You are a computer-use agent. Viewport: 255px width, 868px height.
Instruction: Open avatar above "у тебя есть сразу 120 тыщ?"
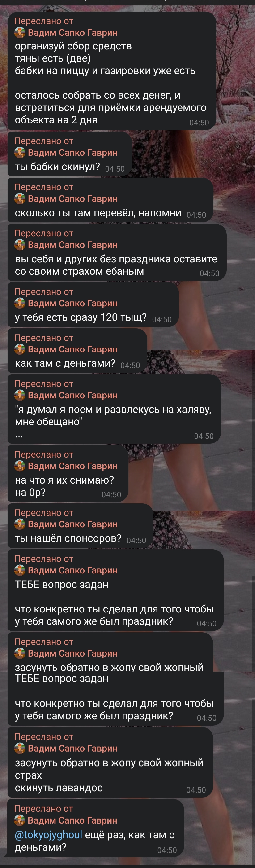[x=20, y=303]
